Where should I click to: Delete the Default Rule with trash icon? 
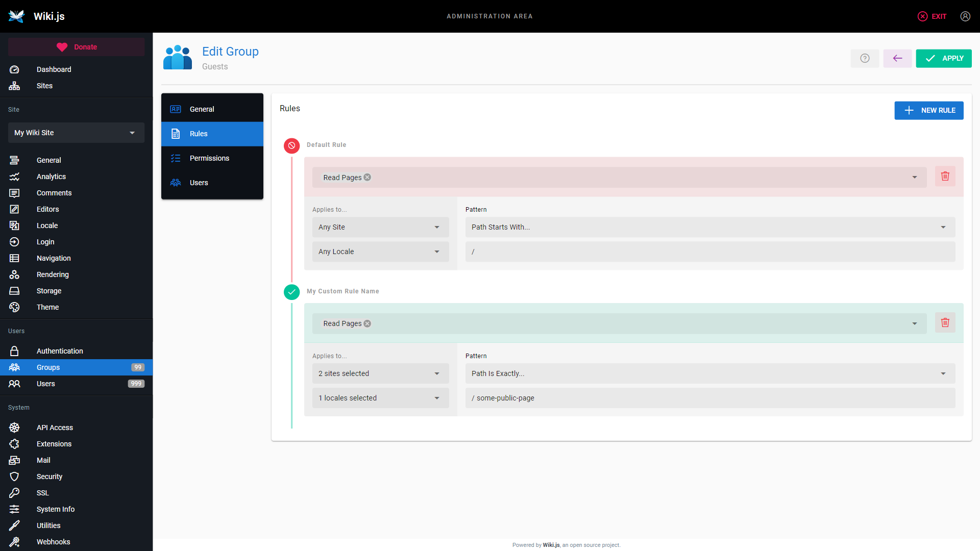(x=945, y=176)
